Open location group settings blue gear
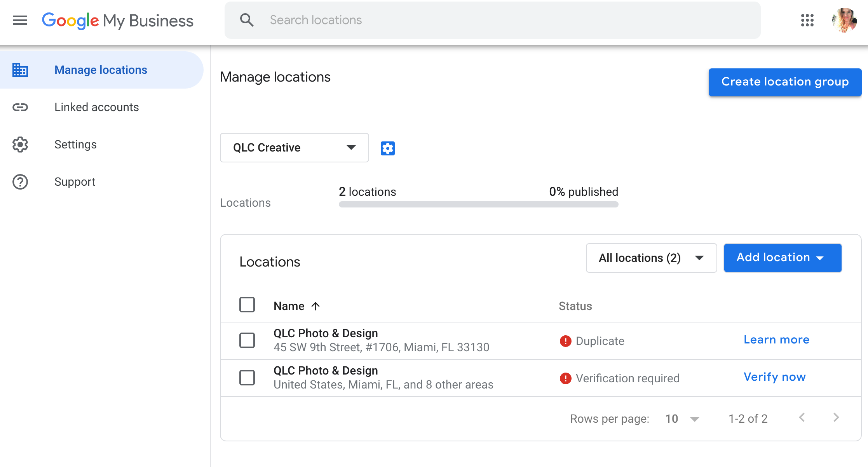Viewport: 868px width, 467px height. pyautogui.click(x=387, y=148)
